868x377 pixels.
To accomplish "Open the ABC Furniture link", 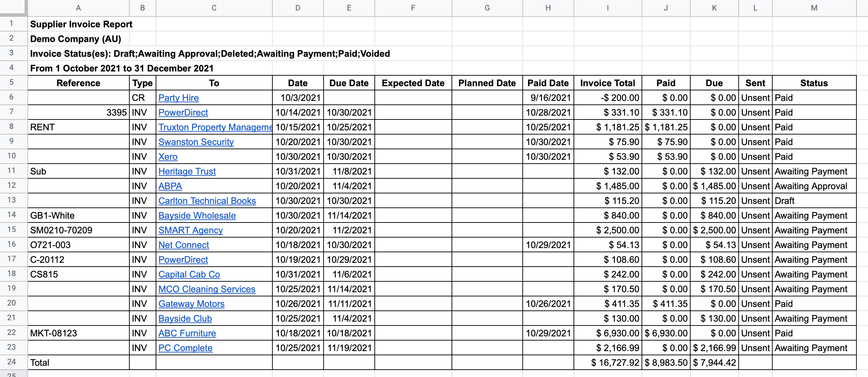I will tap(187, 333).
